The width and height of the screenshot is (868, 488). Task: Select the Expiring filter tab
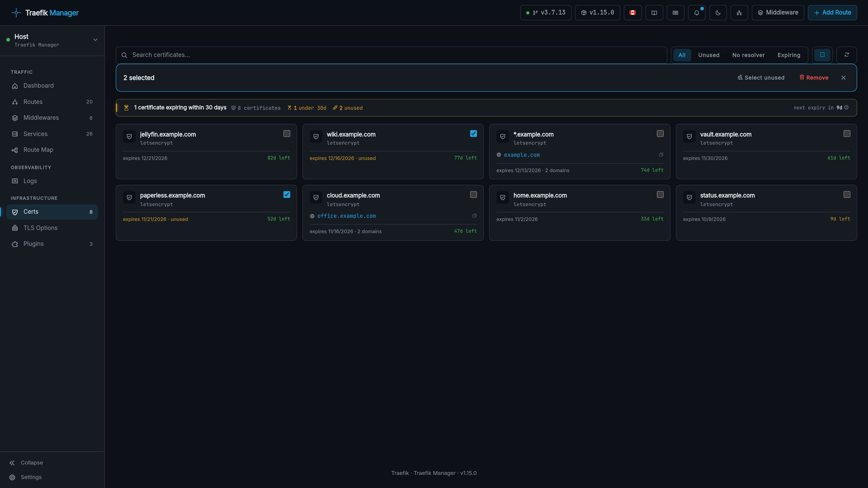(788, 55)
